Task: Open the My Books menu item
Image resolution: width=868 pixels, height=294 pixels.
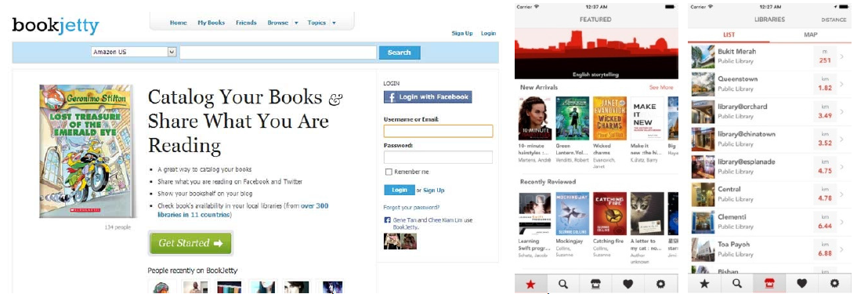Action: coord(212,23)
